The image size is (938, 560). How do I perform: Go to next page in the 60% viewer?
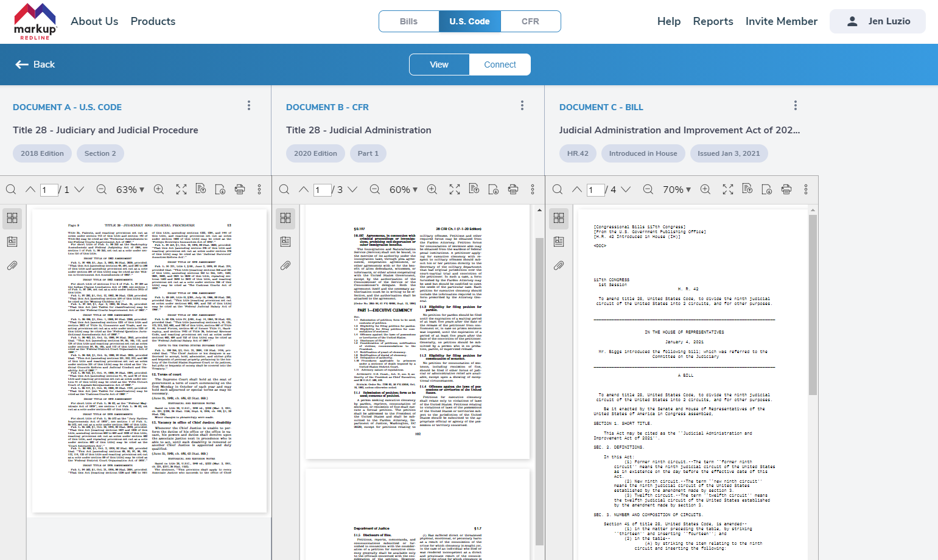click(352, 189)
